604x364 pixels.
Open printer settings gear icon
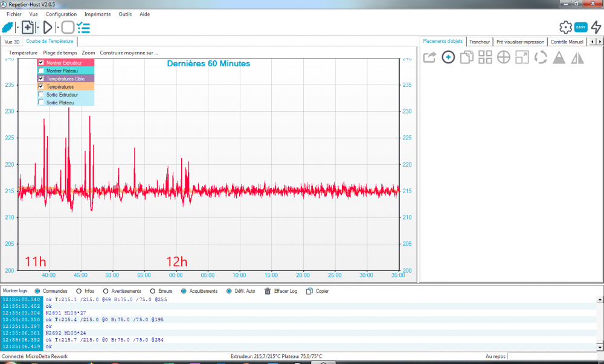point(565,27)
